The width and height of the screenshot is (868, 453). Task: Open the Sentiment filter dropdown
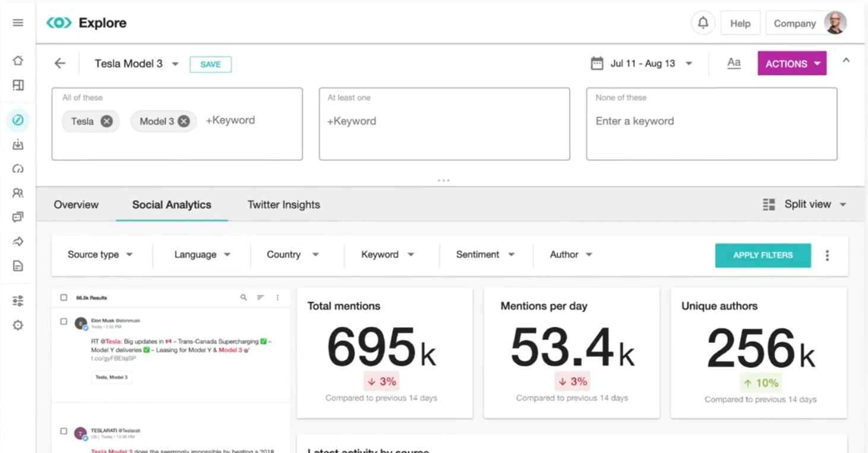485,255
